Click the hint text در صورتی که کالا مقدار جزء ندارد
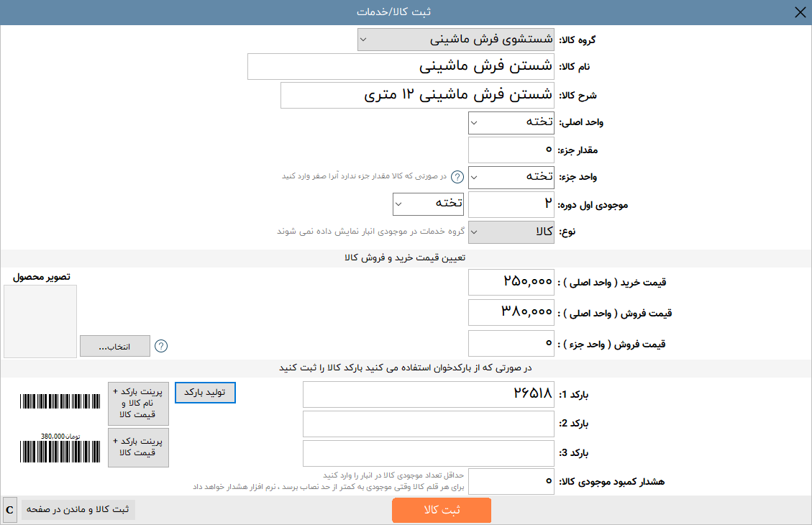812x525 pixels. 364,176
